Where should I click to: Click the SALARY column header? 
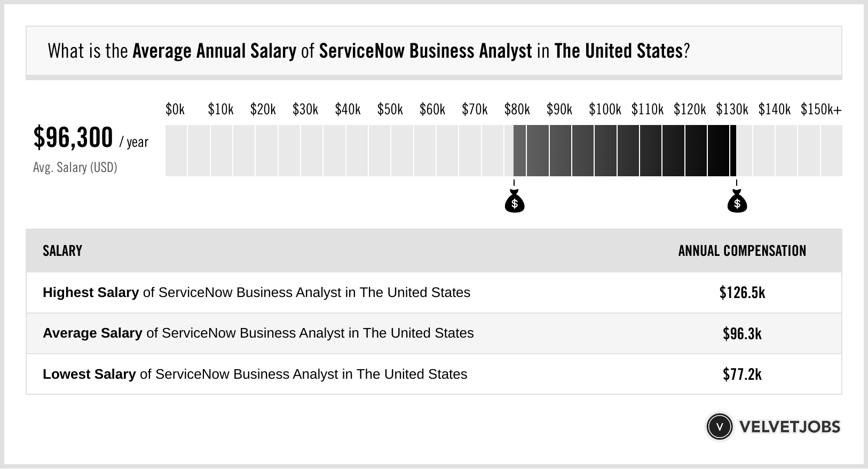(x=62, y=251)
